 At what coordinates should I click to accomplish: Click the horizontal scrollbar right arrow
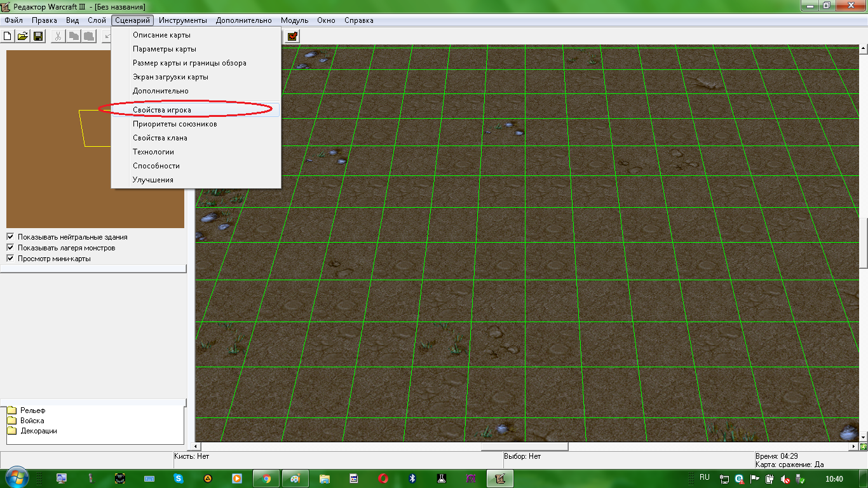pos(855,447)
